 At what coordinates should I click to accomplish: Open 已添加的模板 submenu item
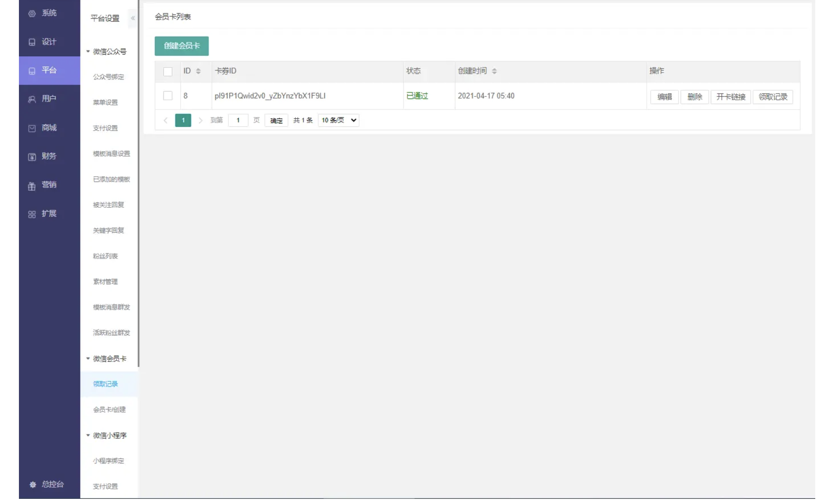point(111,179)
